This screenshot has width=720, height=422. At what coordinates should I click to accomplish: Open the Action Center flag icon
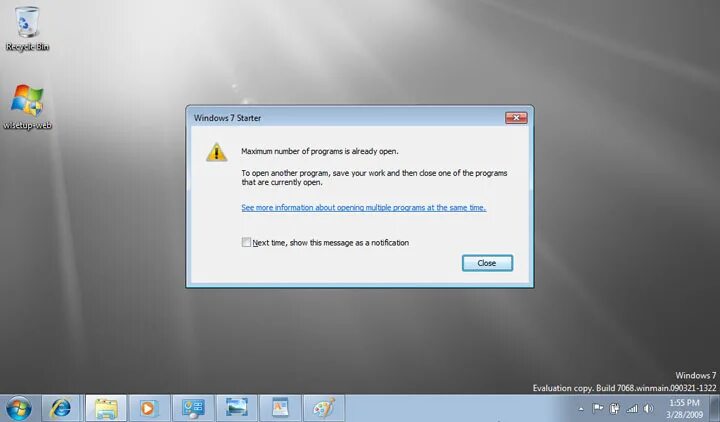597,408
